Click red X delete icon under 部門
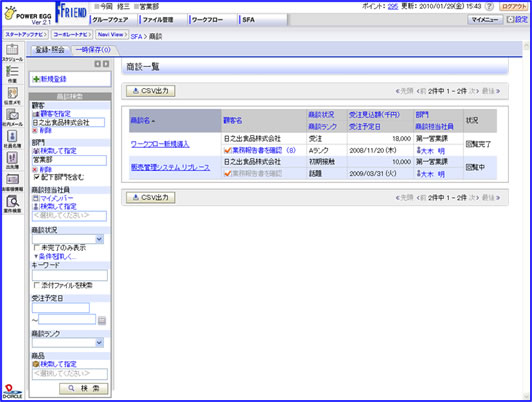 click(x=35, y=169)
